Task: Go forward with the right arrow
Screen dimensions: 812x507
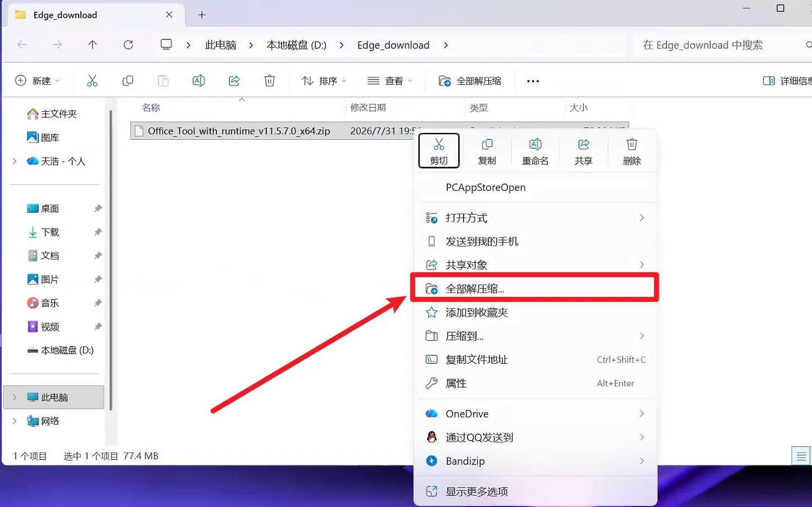Action: click(x=57, y=45)
